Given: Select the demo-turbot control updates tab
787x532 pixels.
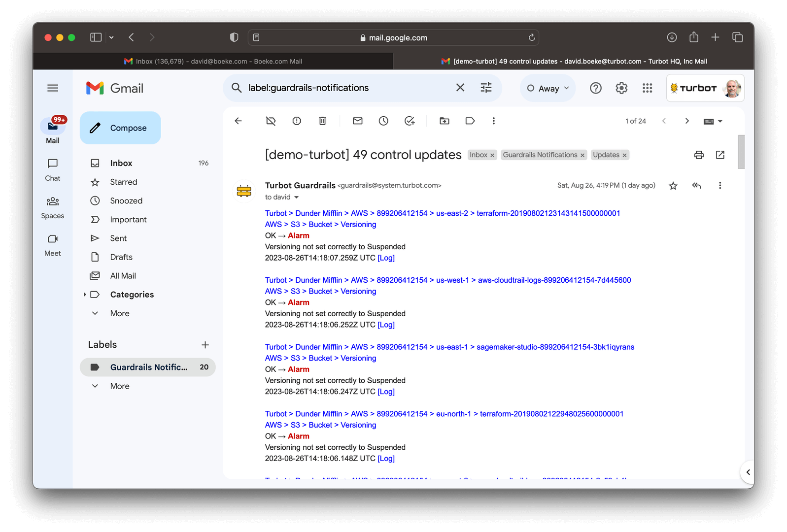Looking at the screenshot, I should [574, 62].
